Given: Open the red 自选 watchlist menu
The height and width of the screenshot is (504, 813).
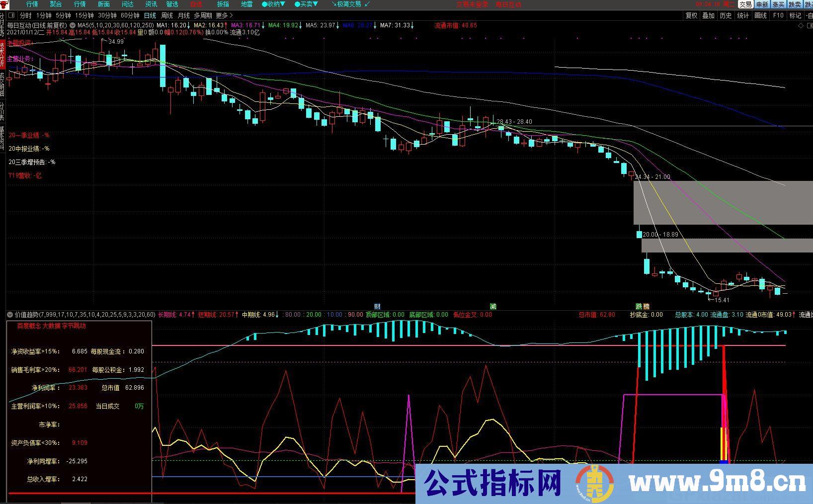Looking at the screenshot, I should pyautogui.click(x=196, y=4).
